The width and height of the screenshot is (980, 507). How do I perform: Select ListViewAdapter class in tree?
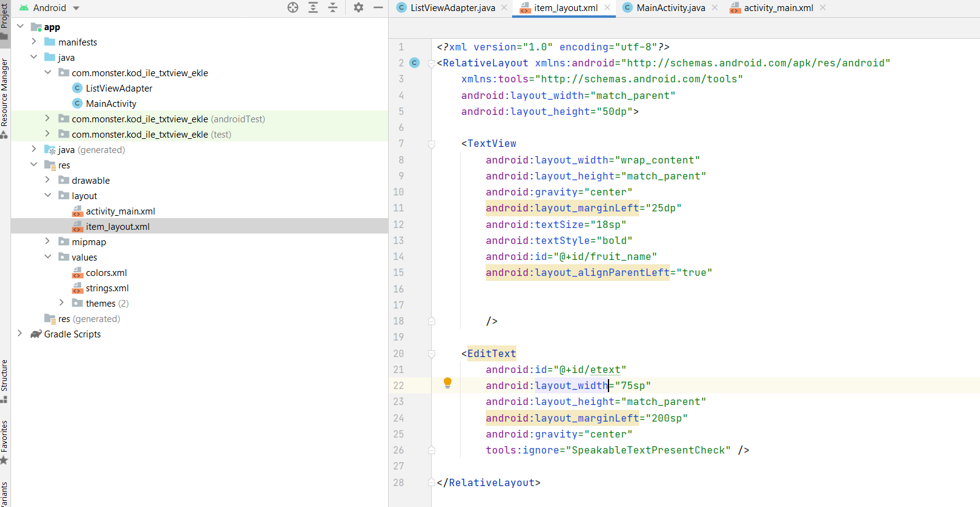(x=119, y=88)
